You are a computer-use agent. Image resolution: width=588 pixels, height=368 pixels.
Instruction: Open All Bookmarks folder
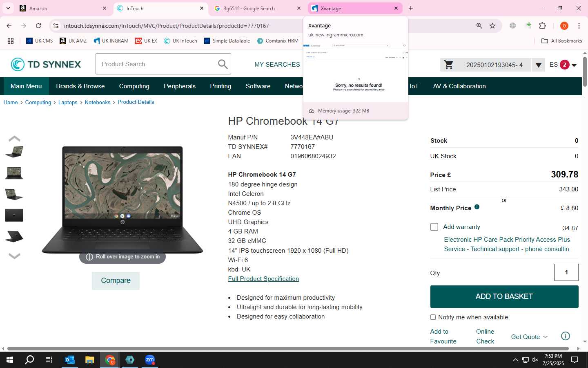coord(561,41)
